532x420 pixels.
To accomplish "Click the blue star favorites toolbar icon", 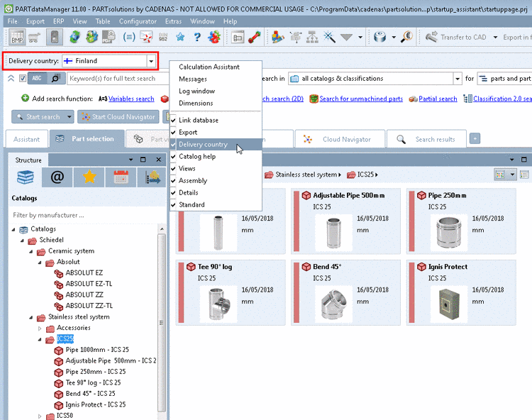I will pyautogui.click(x=180, y=38).
